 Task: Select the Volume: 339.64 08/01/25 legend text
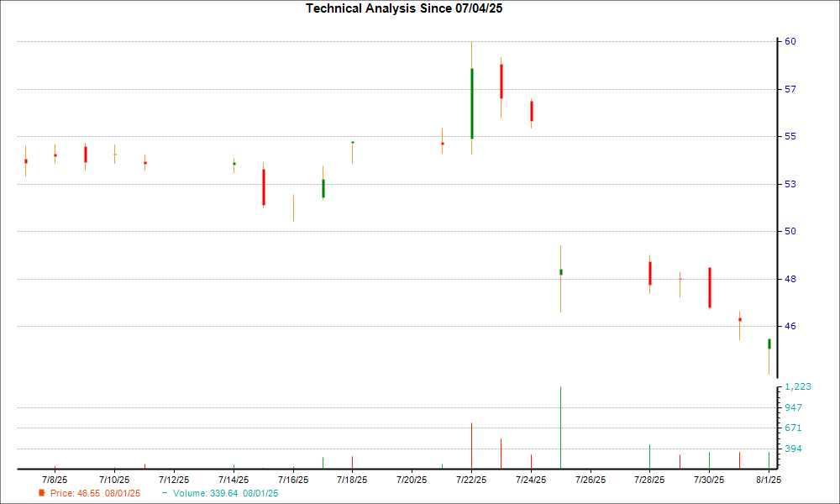[x=225, y=493]
